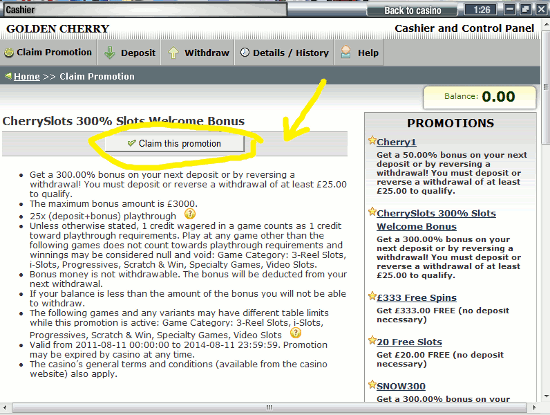
Task: Click the horizontal scrollbar left arrow
Action: 5,407
